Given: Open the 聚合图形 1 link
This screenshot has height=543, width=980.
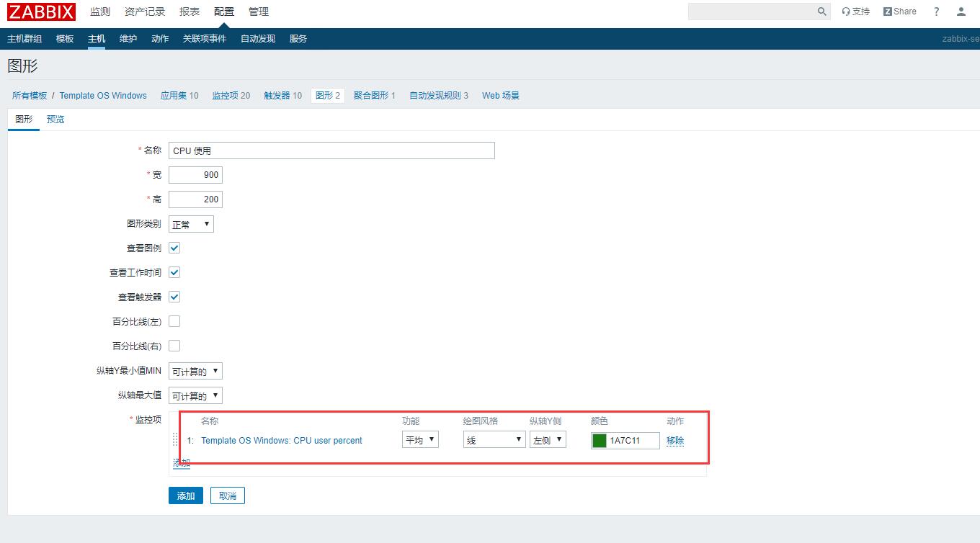Looking at the screenshot, I should click(375, 95).
